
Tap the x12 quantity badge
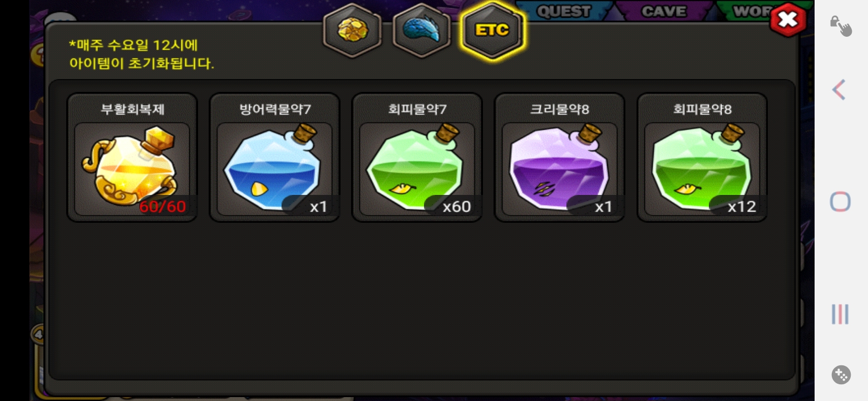click(742, 207)
